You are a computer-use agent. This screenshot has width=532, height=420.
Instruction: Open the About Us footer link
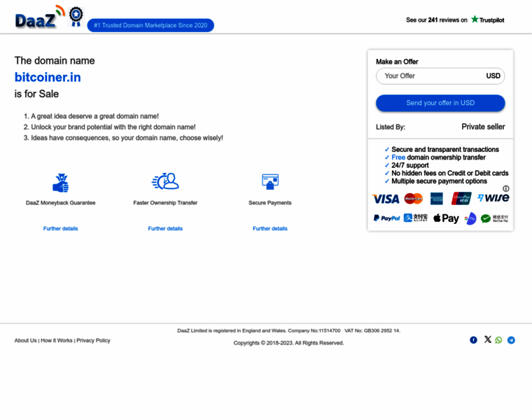[x=25, y=340]
